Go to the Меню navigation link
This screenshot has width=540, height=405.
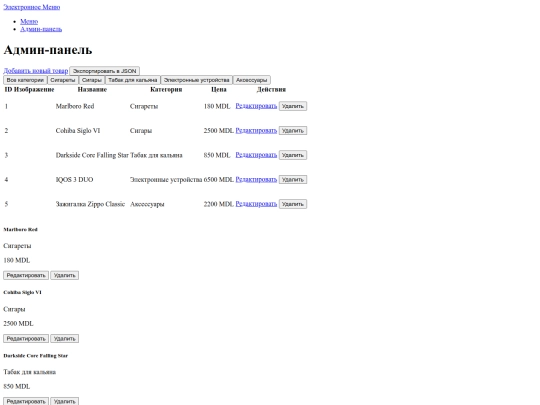tap(29, 21)
